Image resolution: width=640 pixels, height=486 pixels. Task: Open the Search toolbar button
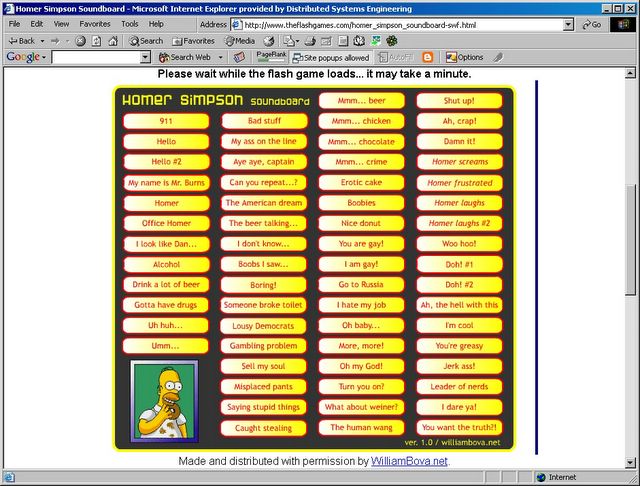146,41
